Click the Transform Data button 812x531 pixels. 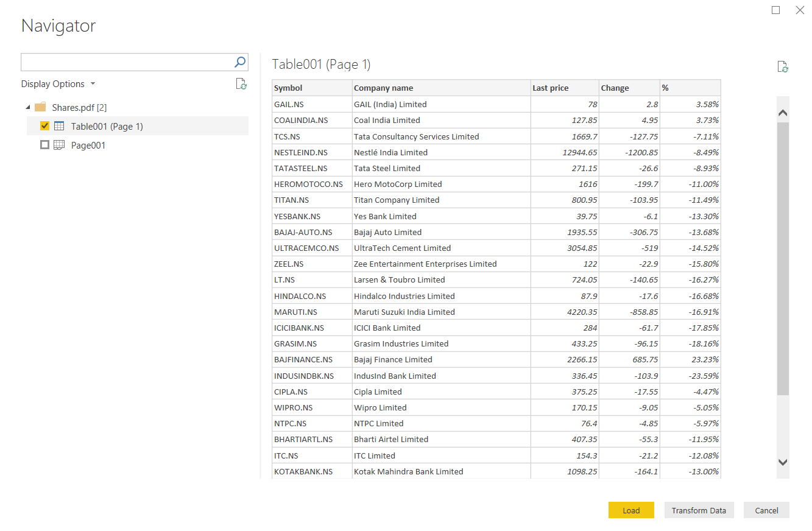point(699,510)
